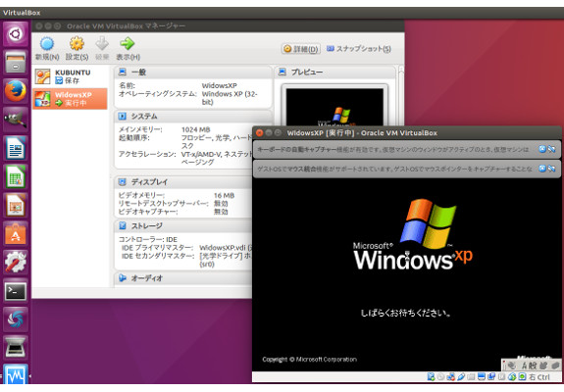The width and height of the screenshot is (564, 392).
Task: Open Terminal from the dock
Action: pos(16,291)
